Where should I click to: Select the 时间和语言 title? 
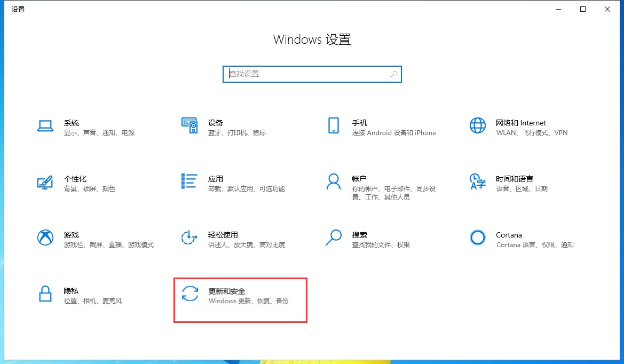(x=515, y=179)
